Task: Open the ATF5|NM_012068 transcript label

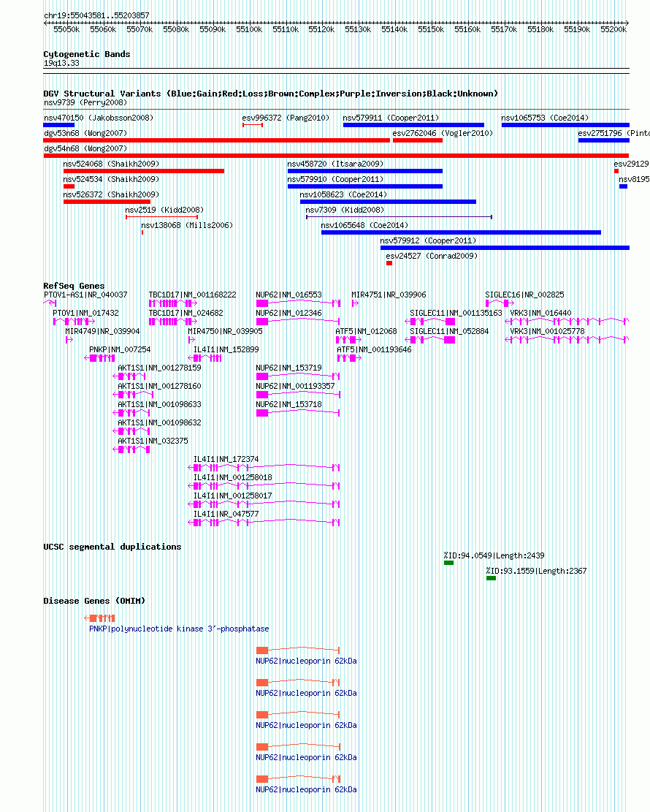Action: pyautogui.click(x=367, y=331)
